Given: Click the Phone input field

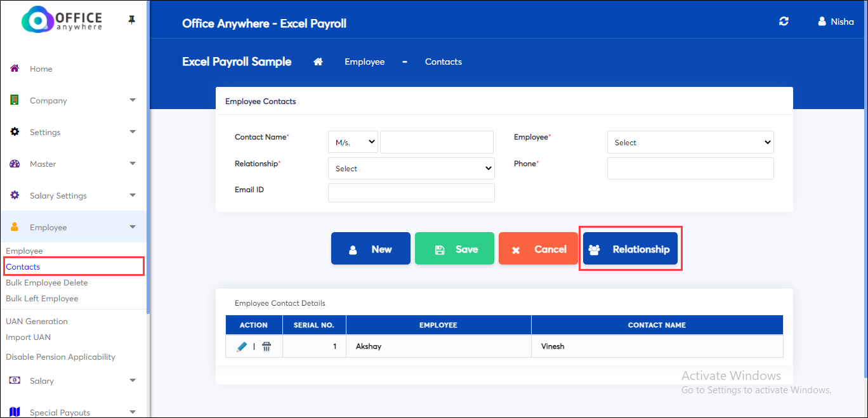Looking at the screenshot, I should pos(690,168).
